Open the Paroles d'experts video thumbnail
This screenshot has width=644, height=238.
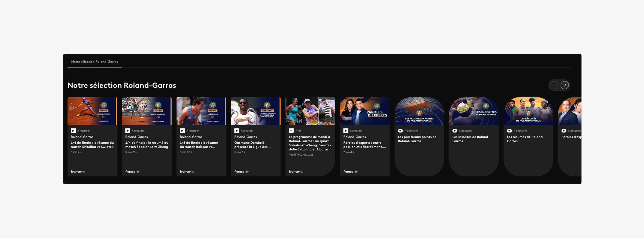tap(365, 111)
